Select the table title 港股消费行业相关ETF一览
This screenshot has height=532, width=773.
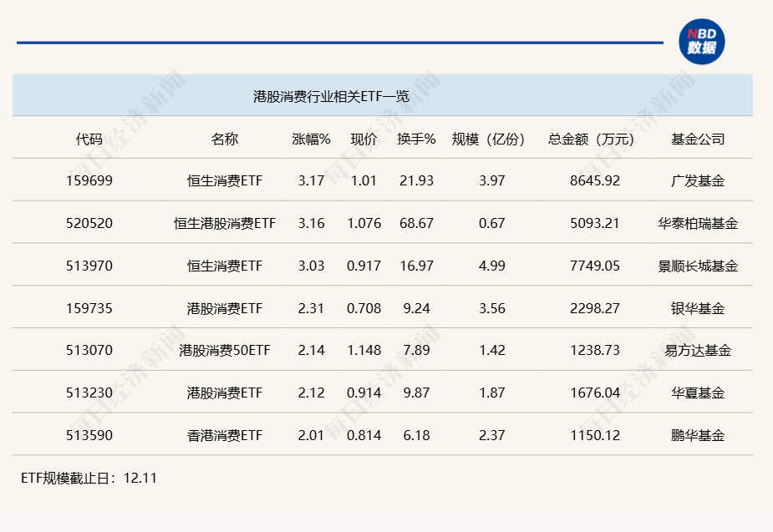[x=331, y=96]
